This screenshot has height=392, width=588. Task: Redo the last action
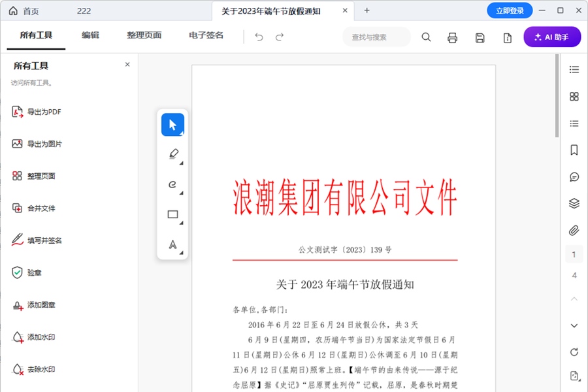click(280, 37)
